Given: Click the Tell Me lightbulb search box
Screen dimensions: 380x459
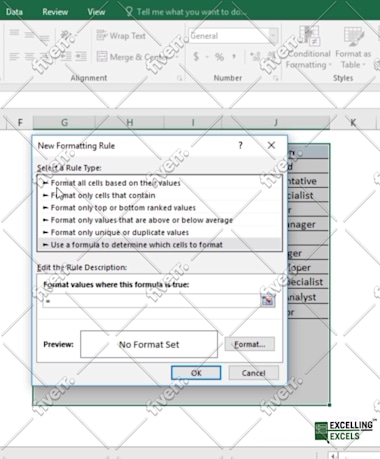Looking at the screenshot, I should tap(185, 12).
